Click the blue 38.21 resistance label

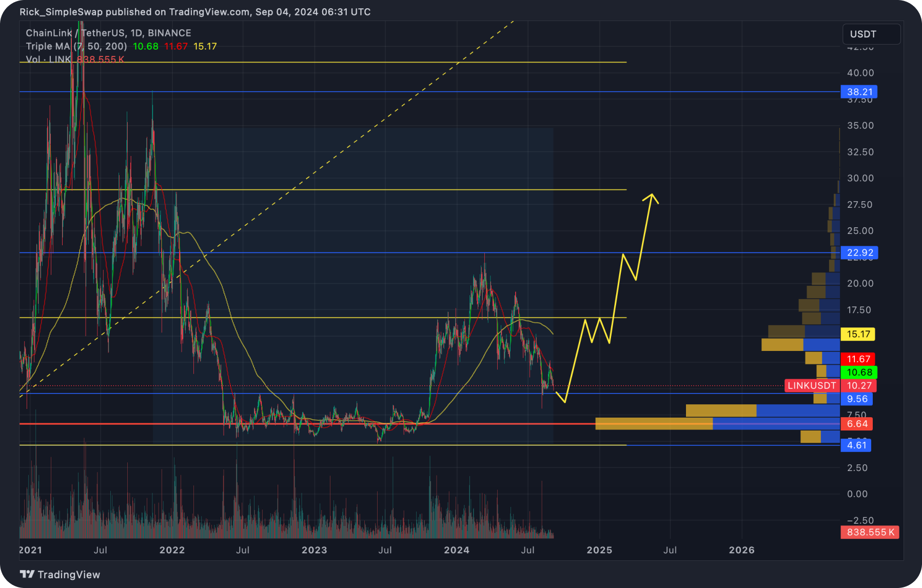coord(858,92)
